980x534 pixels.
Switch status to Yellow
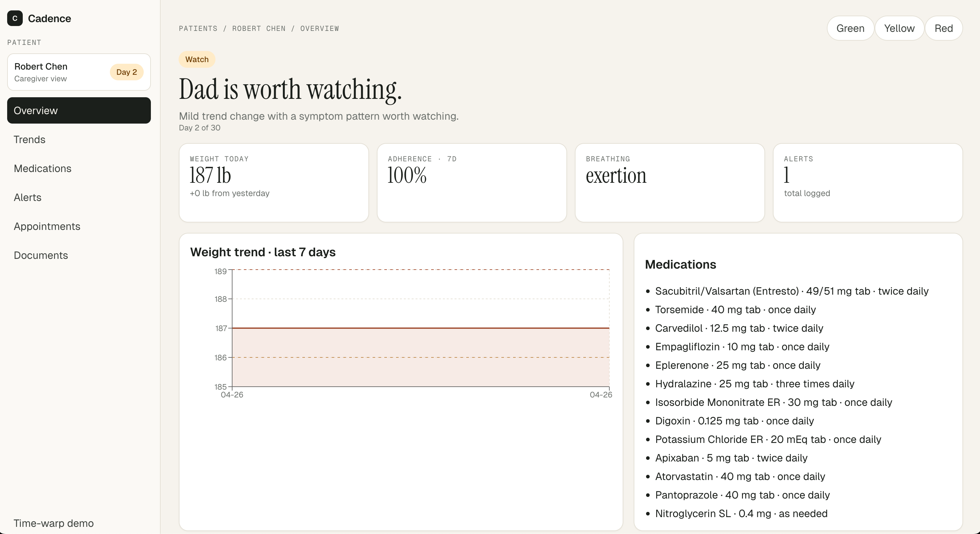coord(899,28)
